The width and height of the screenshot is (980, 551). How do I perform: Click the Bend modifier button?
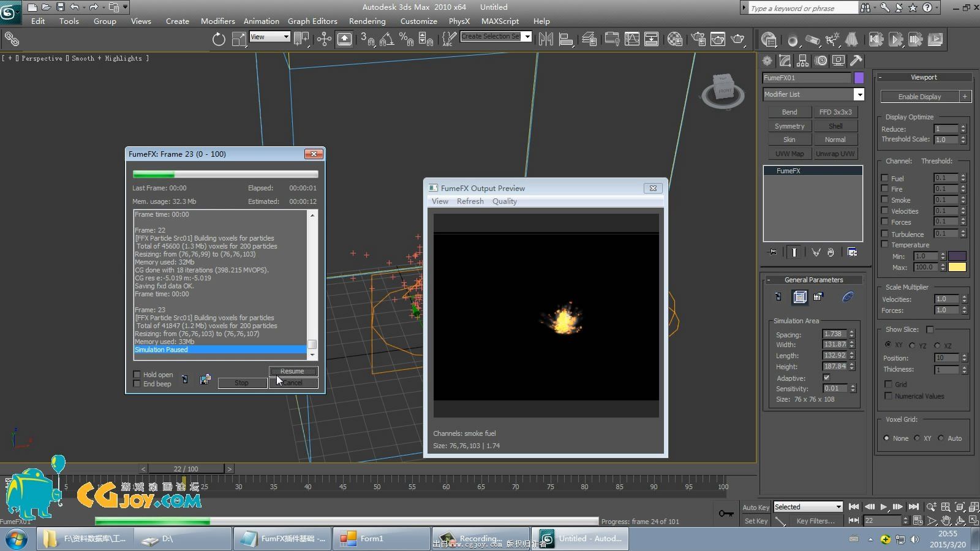[790, 112]
